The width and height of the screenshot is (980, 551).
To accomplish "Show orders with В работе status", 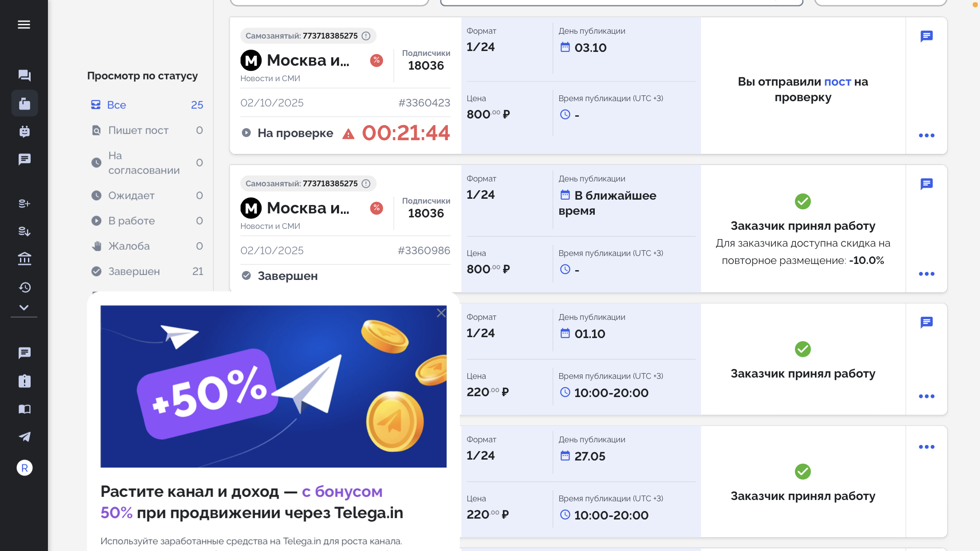I will click(x=131, y=220).
